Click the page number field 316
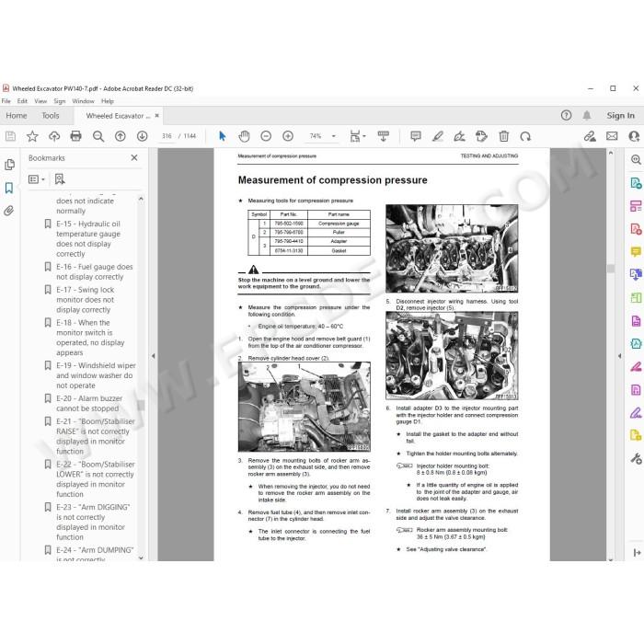Viewport: 644px width, 644px height. 167,136
